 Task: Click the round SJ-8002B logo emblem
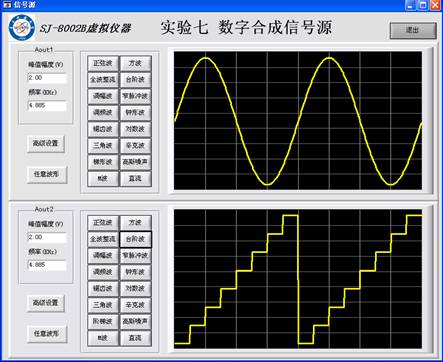(x=22, y=28)
